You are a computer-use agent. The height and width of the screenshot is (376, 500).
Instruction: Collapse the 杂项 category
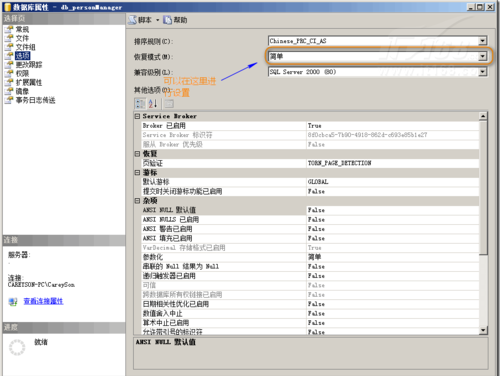pos(137,201)
